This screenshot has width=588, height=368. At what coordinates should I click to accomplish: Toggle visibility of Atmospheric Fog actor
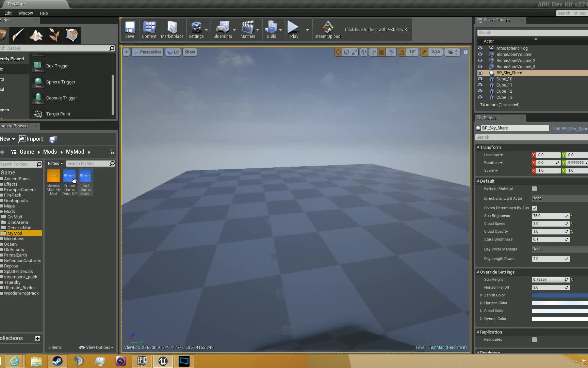(x=480, y=48)
